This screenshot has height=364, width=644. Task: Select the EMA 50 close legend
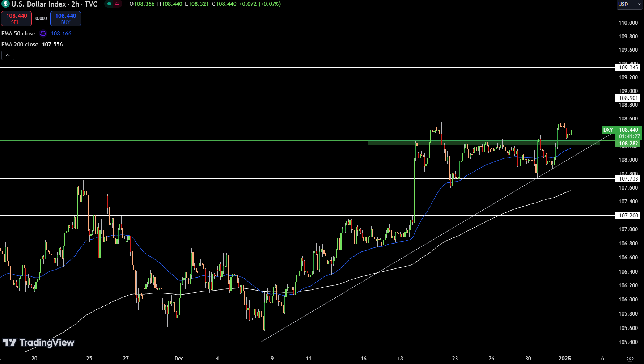point(18,34)
